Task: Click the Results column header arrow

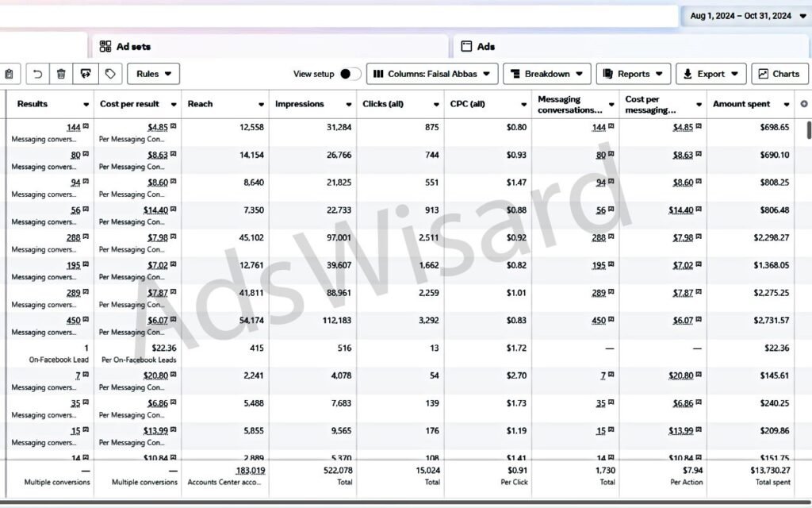Action: pos(86,104)
